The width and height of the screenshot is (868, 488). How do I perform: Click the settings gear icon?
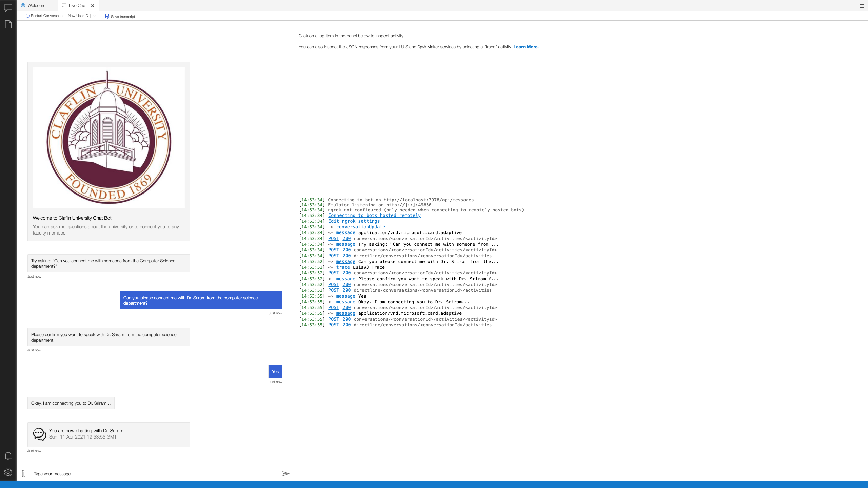[8, 472]
